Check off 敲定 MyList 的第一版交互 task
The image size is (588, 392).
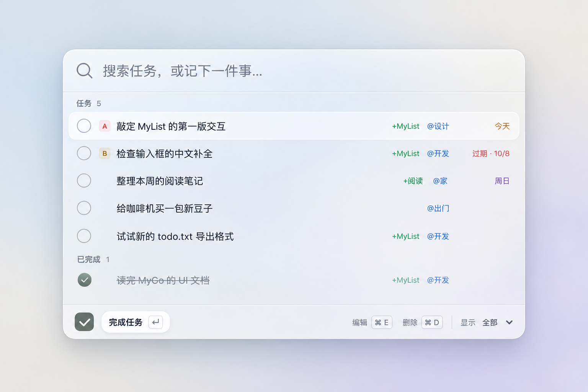click(84, 126)
